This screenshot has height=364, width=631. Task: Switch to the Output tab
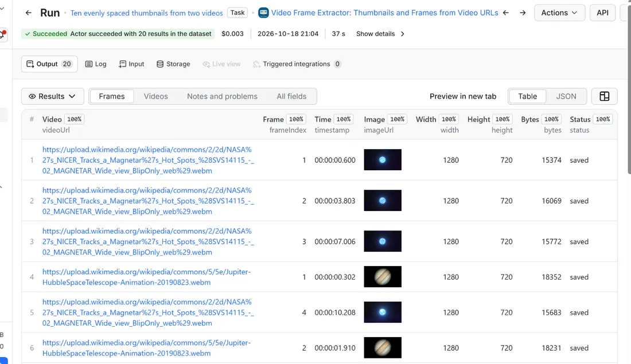point(49,64)
